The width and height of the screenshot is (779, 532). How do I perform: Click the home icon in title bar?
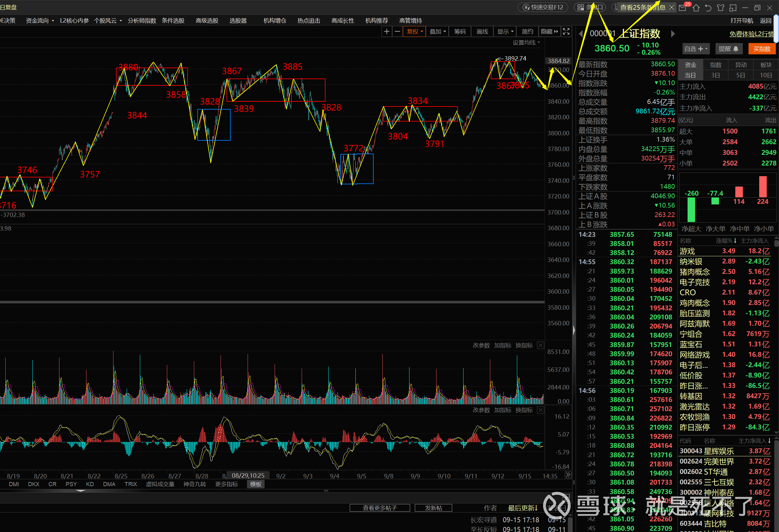click(x=696, y=7)
